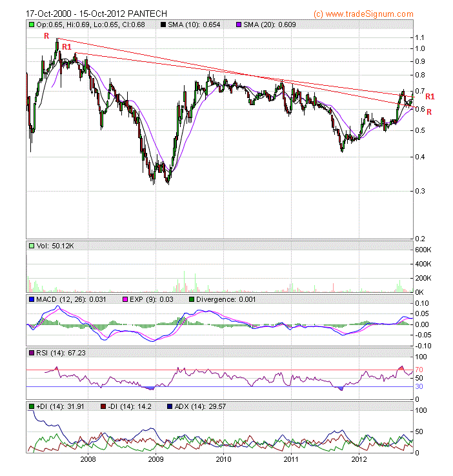Click the 'Vol: 50.12K' label
Image resolution: width=453 pixels, height=476 pixels.
(x=55, y=246)
